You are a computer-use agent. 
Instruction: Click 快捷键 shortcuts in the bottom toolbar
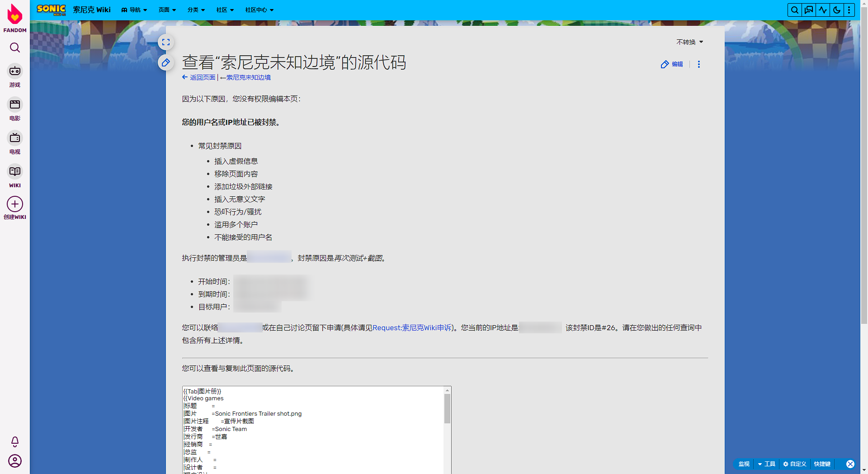coord(822,464)
